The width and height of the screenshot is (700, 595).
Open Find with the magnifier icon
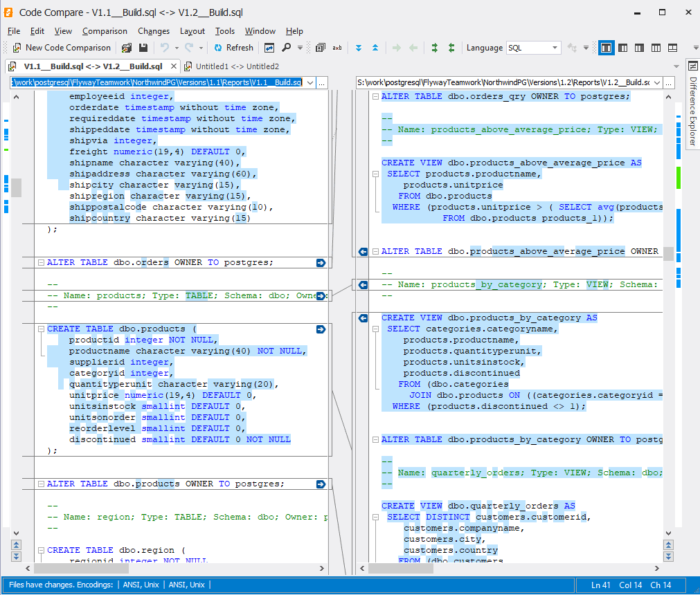[286, 48]
